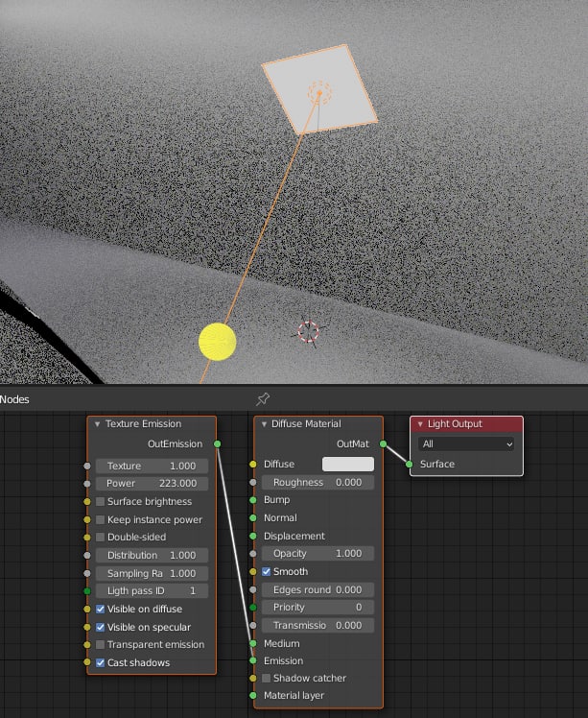Click the Texture Emission node title

(143, 423)
